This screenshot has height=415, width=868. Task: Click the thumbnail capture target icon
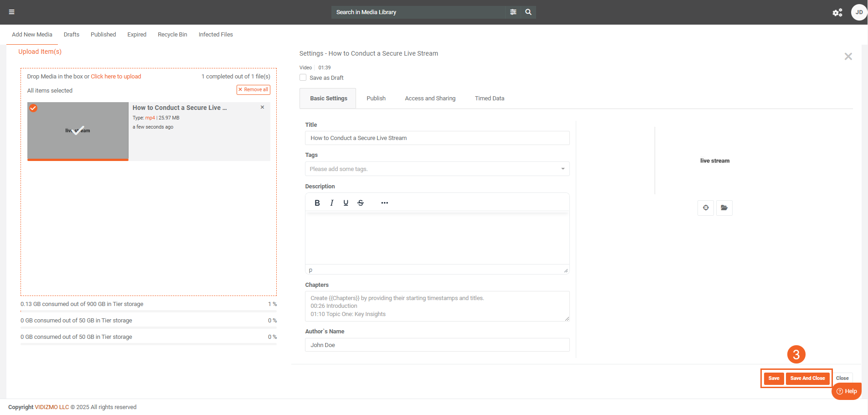(x=706, y=208)
